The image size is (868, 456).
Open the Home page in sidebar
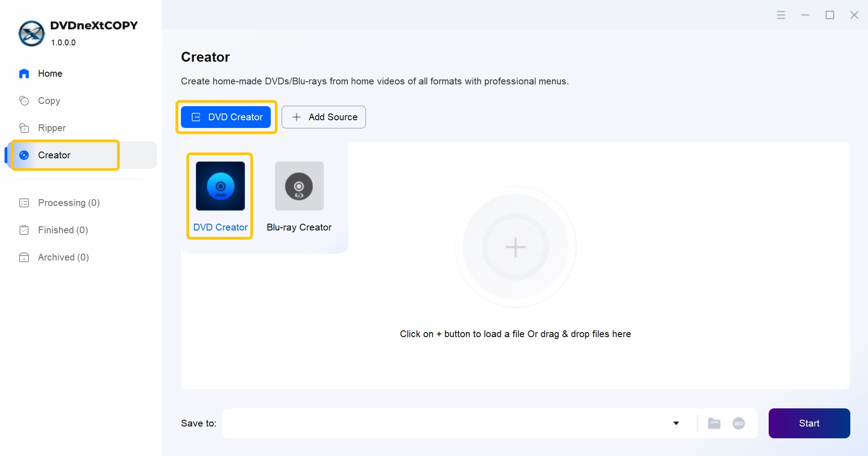click(x=41, y=74)
